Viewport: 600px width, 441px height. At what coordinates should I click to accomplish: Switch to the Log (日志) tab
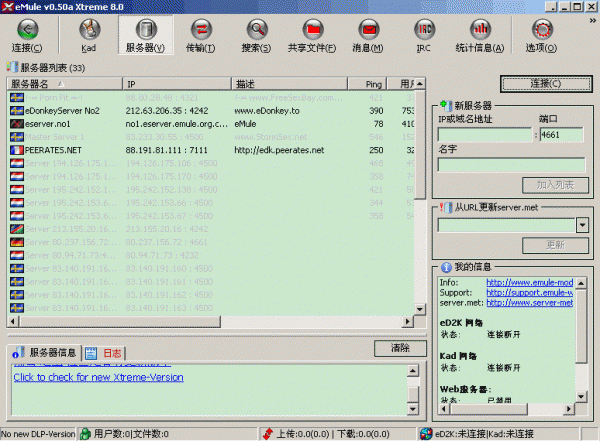103,353
